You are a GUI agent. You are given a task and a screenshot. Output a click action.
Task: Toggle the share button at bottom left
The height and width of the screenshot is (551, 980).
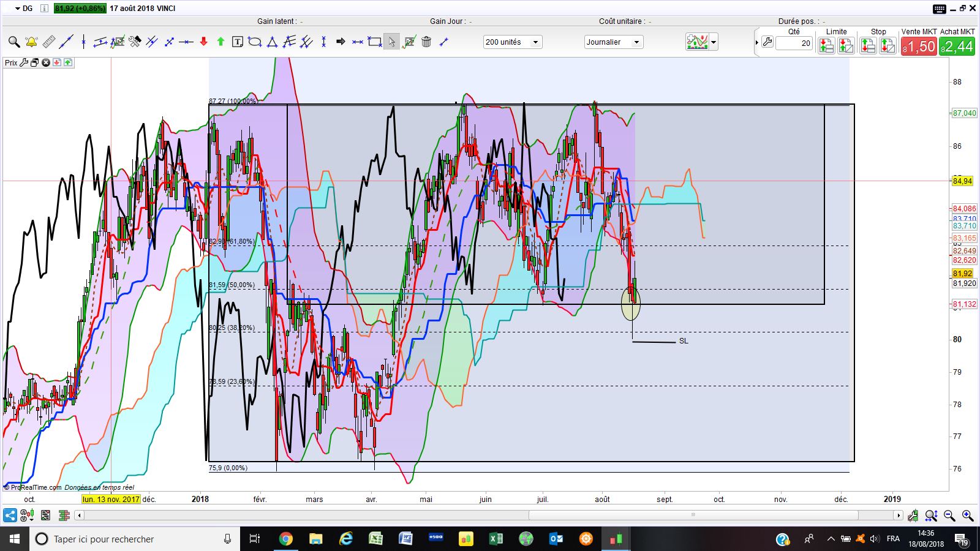10,515
